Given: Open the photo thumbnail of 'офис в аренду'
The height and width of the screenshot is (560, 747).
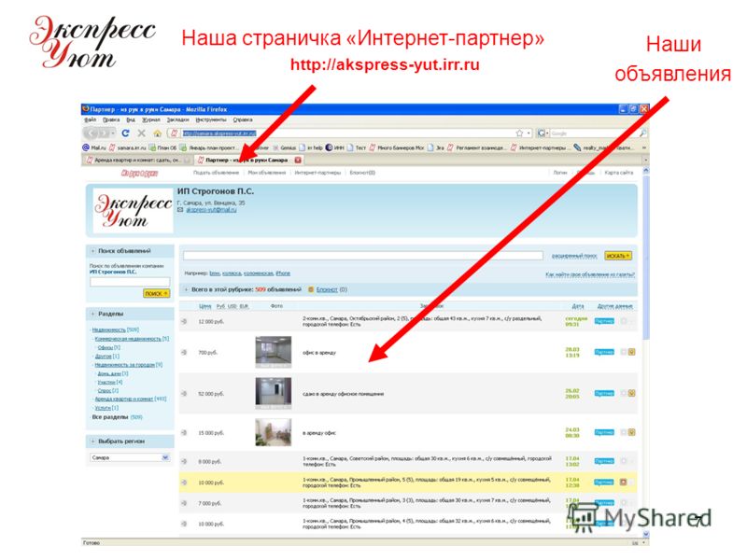Looking at the screenshot, I should [273, 352].
